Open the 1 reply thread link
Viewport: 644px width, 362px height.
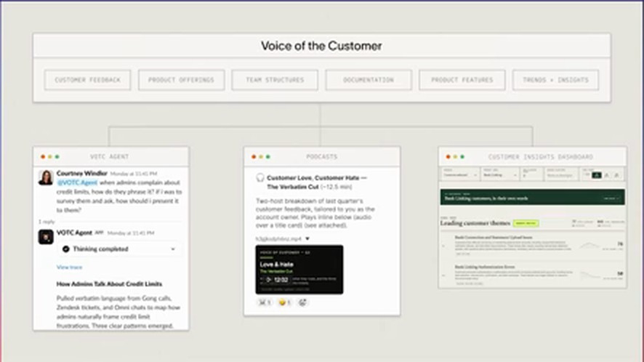(x=47, y=222)
